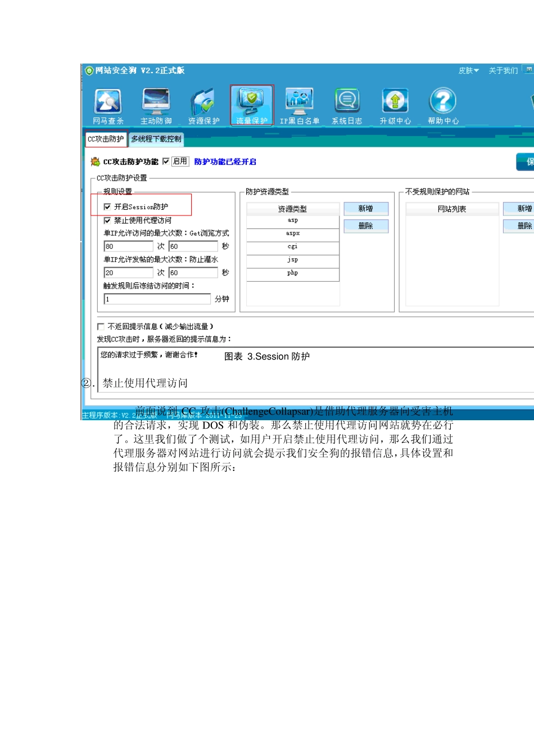Edit access seconds field beside 80

(x=193, y=246)
